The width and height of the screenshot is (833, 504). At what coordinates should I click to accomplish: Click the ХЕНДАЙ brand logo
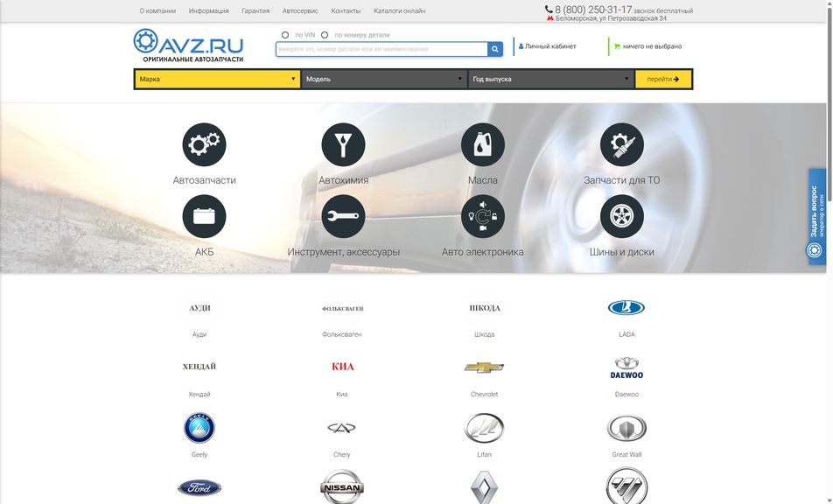tap(199, 367)
